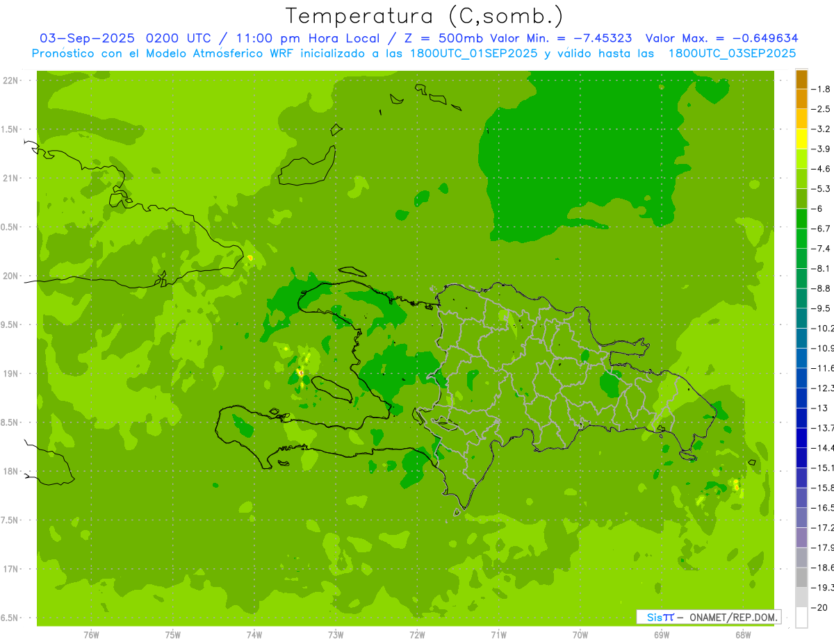
Task: Click the '73W' longitude label
Action: click(x=336, y=635)
